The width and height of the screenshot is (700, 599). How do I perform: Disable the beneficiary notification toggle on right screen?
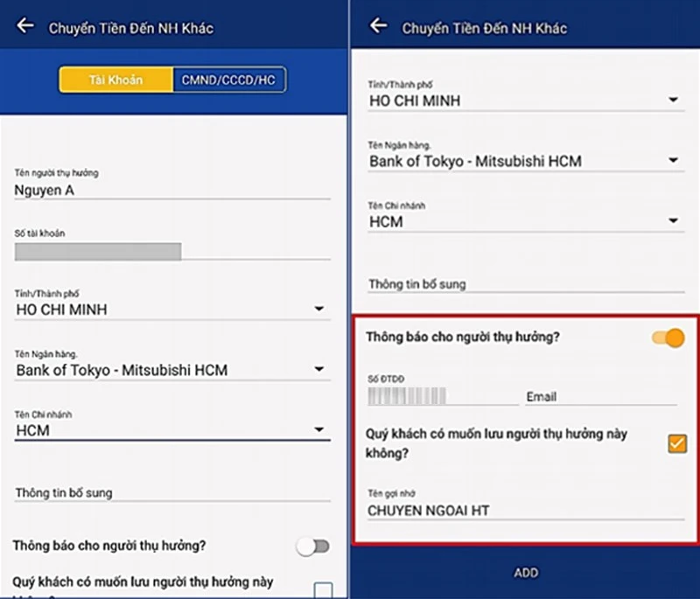point(667,337)
